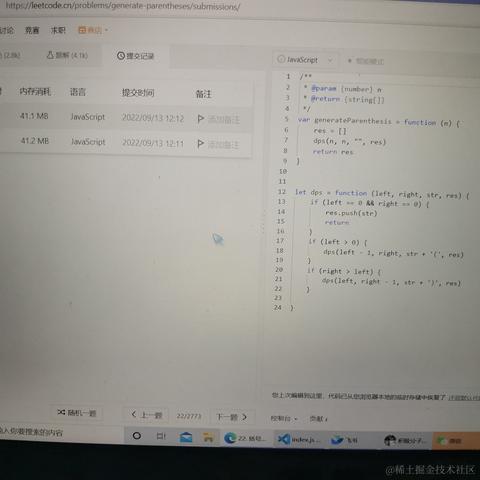Switch to the (2.8k) comments tab
Image resolution: width=480 pixels, height=480 pixels.
[x=10, y=55]
